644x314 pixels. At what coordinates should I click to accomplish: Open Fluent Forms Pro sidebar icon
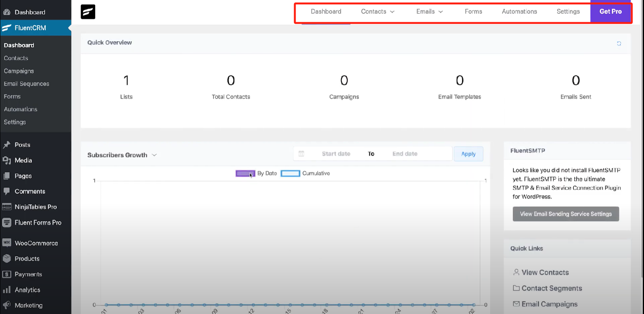[7, 222]
